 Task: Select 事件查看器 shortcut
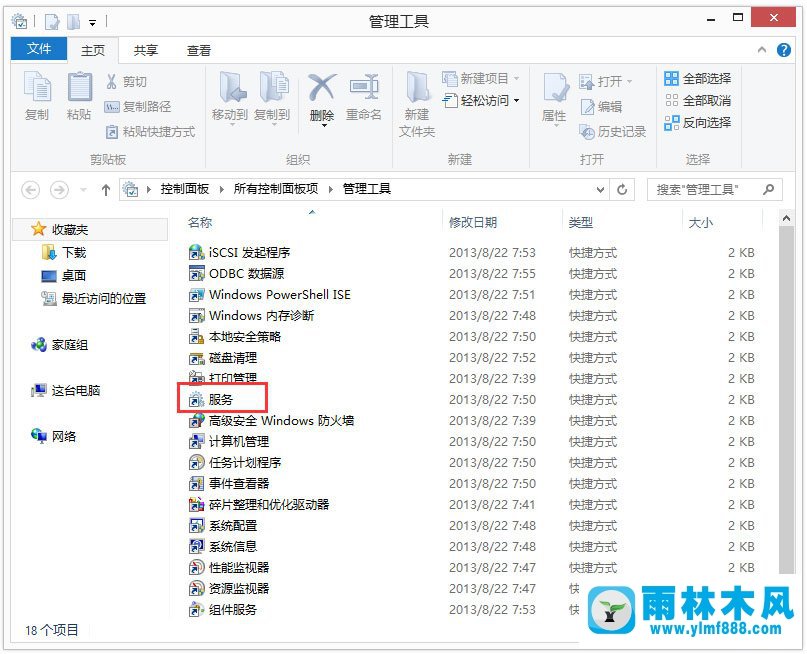point(229,484)
